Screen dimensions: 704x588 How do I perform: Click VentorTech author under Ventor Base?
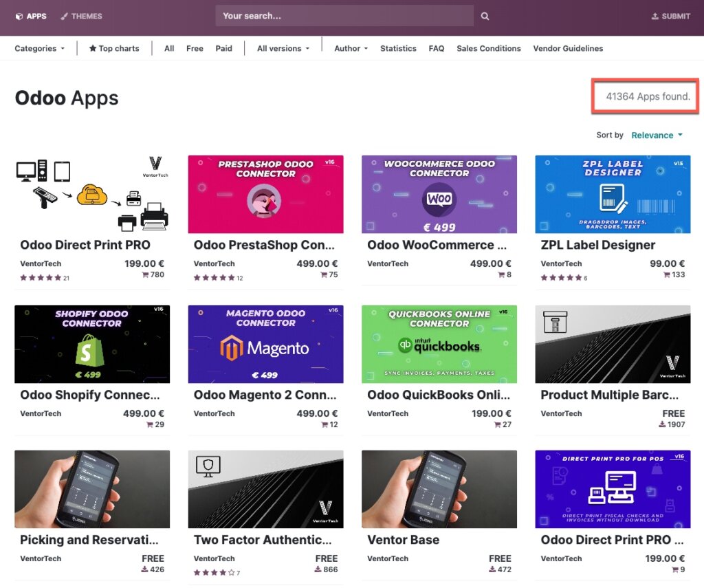(388, 558)
